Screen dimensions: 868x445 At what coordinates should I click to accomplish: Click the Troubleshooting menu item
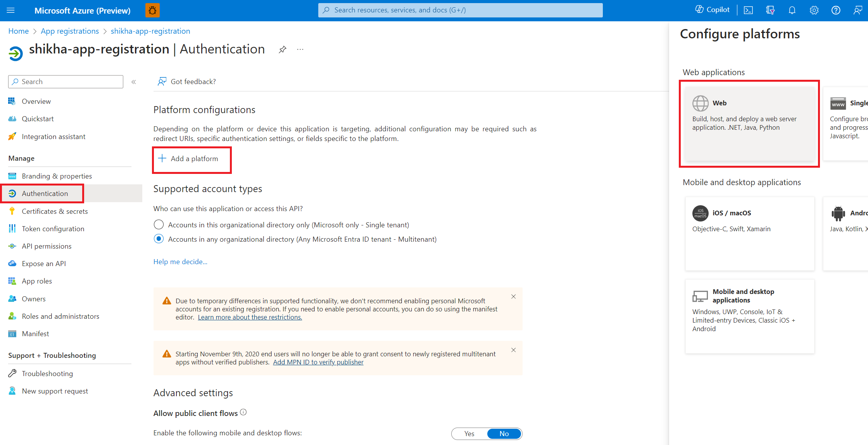pyautogui.click(x=47, y=373)
